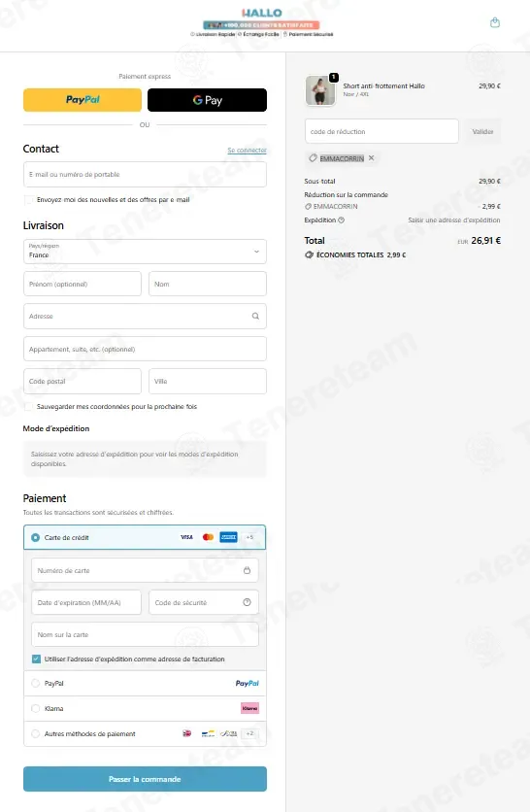Click the Expédition info question icon
Screen dimensions: 530x812
(x=341, y=220)
